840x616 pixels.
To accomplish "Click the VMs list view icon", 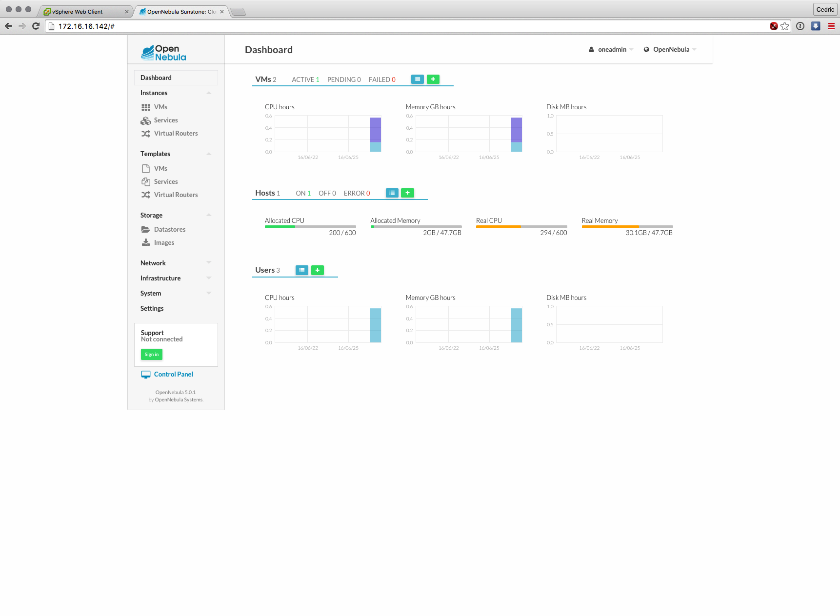I will [x=417, y=79].
